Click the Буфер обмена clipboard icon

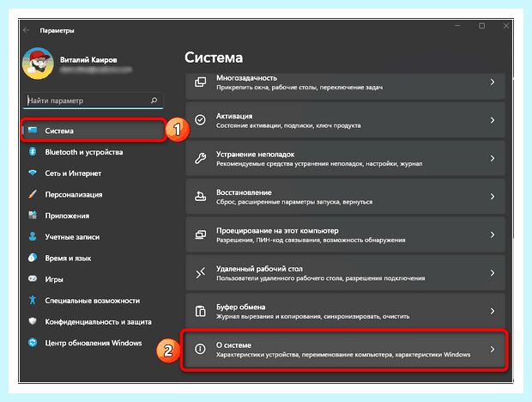tap(200, 311)
